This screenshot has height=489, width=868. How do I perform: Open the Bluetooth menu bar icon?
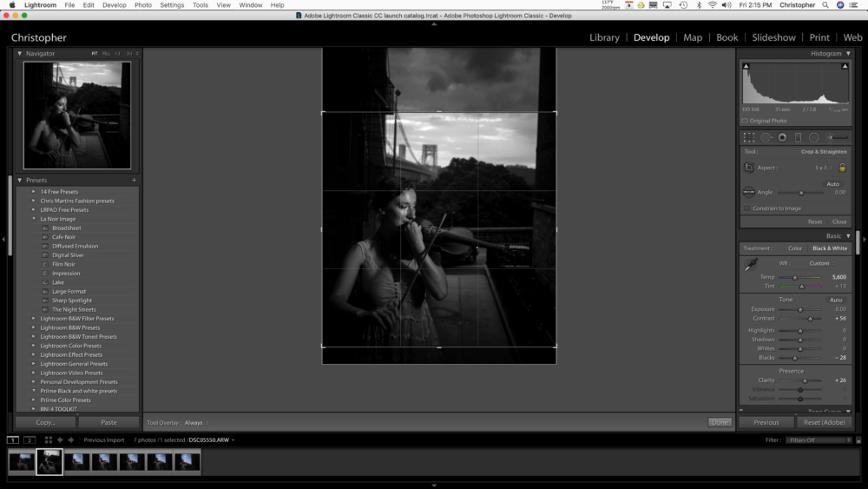point(699,5)
